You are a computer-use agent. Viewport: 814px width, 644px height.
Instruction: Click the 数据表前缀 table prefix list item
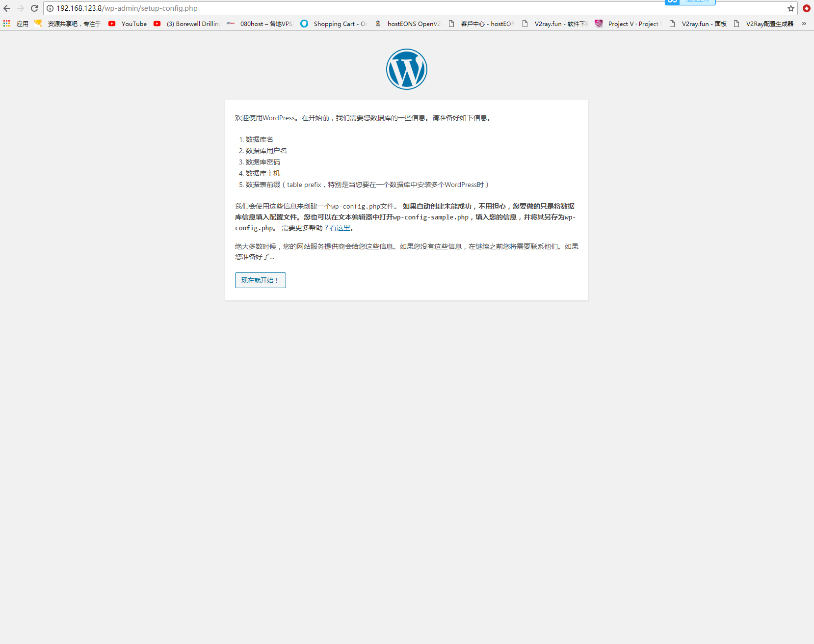point(368,185)
